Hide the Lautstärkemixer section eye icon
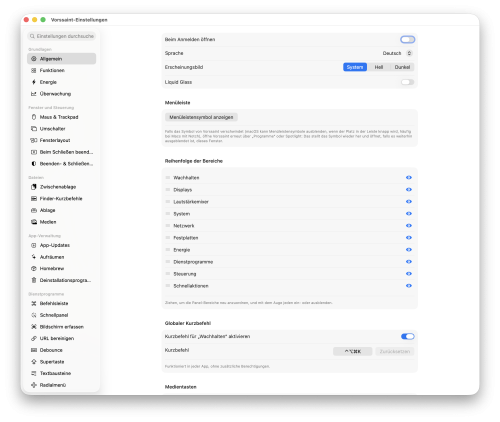 point(409,202)
